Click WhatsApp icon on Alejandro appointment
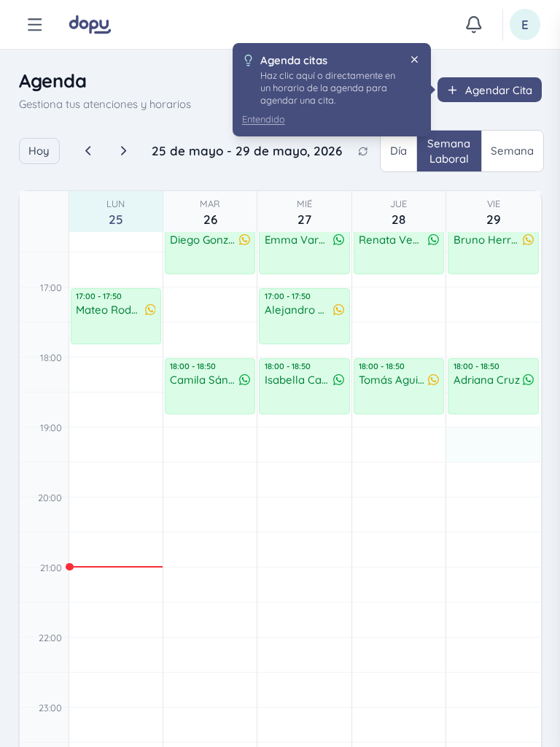This screenshot has width=560, height=747. coord(338,309)
